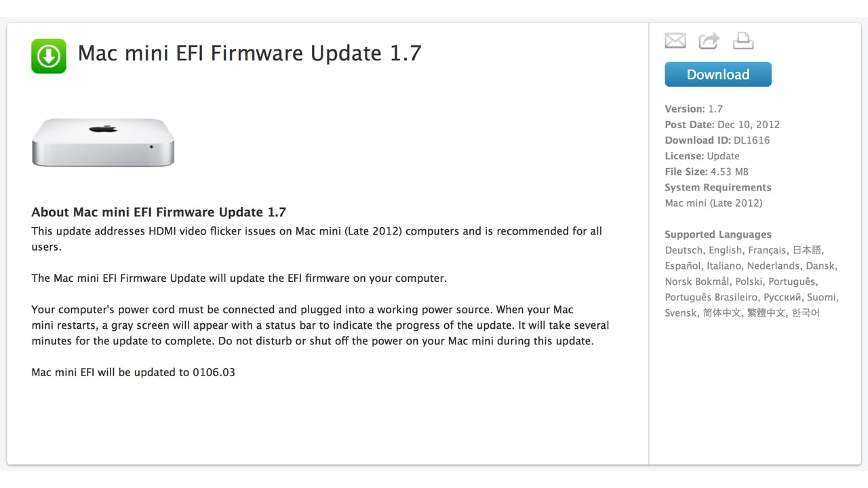Click the Post Date Dec 10, 2012 entry
Screen dimensions: 868x488
click(722, 125)
